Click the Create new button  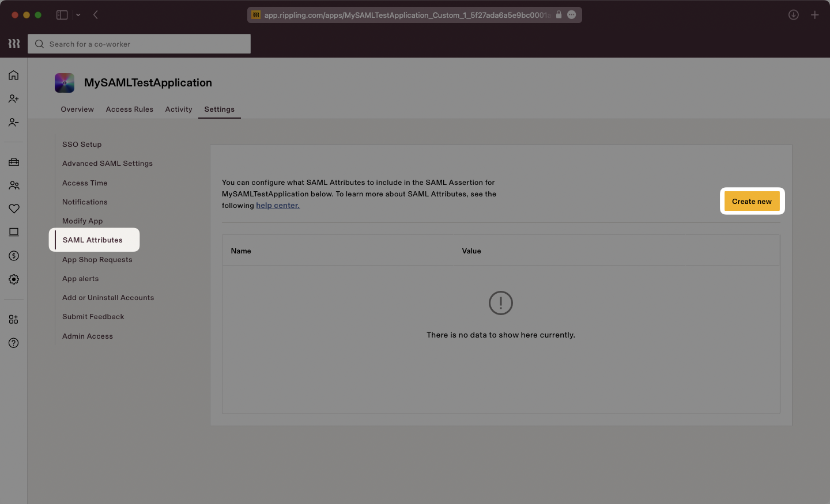[x=751, y=201]
